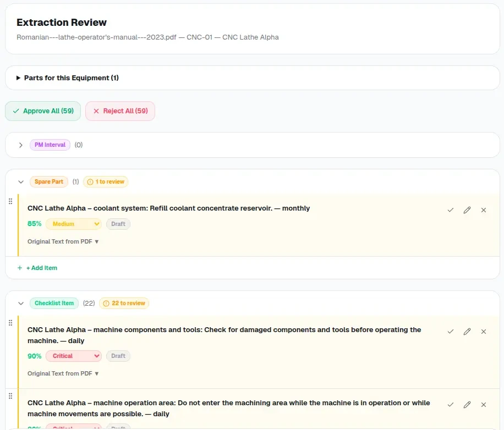504x430 pixels.
Task: Click the PM Interval tag
Action: tap(50, 145)
